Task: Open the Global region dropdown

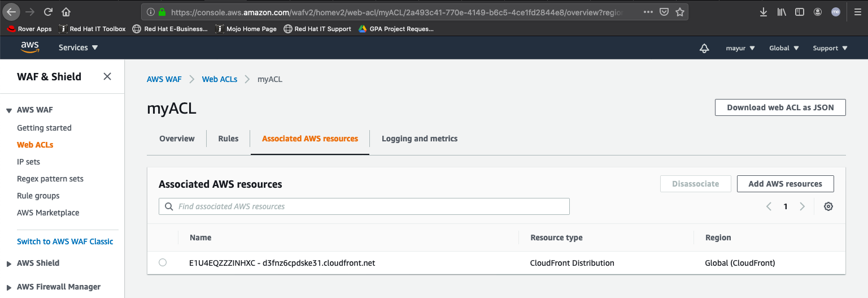Action: (x=784, y=48)
